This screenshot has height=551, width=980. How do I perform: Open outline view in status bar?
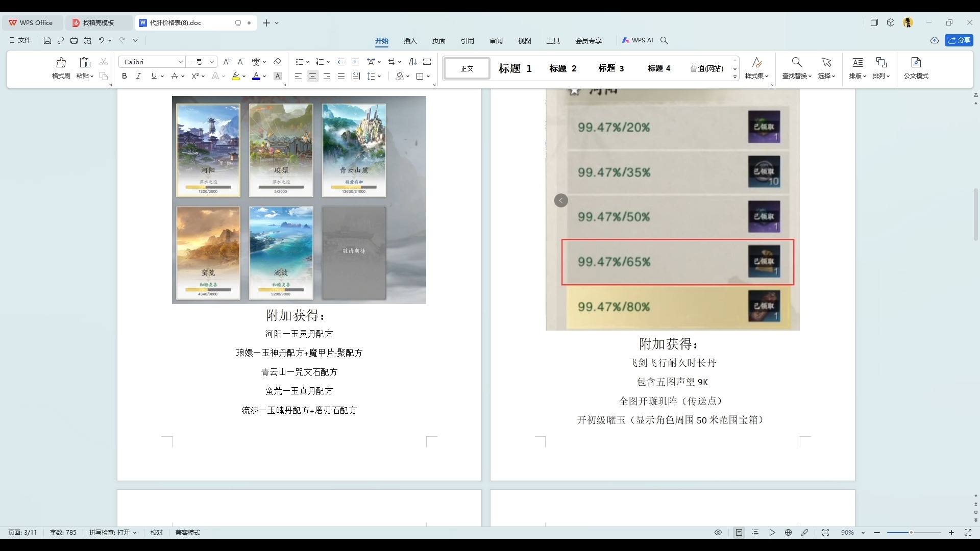(755, 533)
